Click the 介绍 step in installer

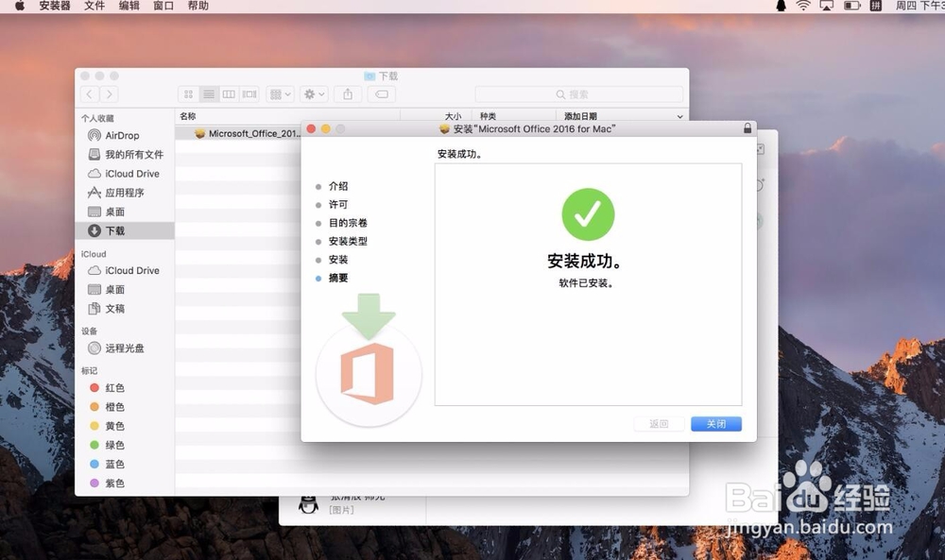338,187
